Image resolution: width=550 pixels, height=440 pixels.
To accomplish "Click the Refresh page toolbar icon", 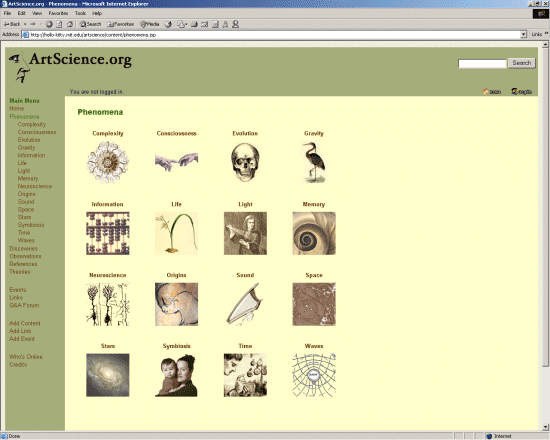I will pos(59,24).
